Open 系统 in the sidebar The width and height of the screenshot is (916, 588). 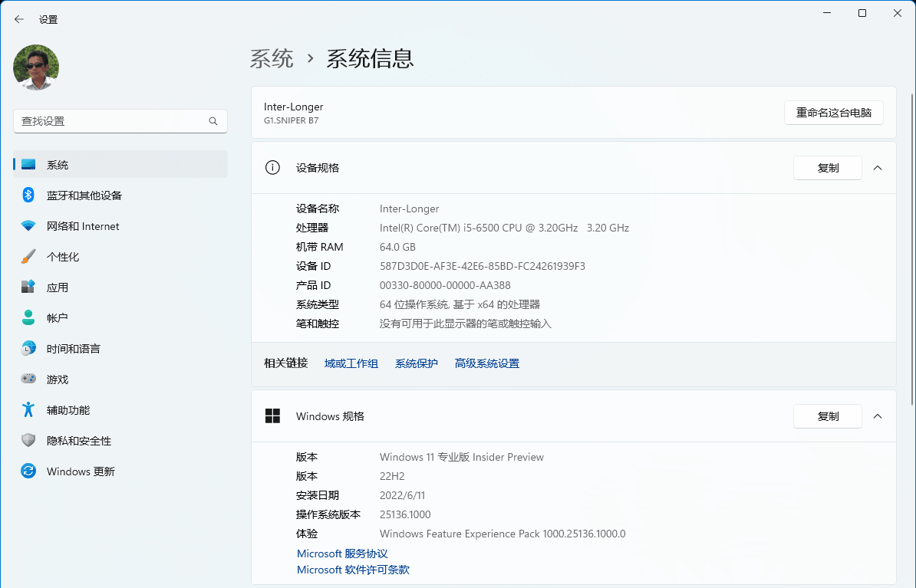(120, 165)
